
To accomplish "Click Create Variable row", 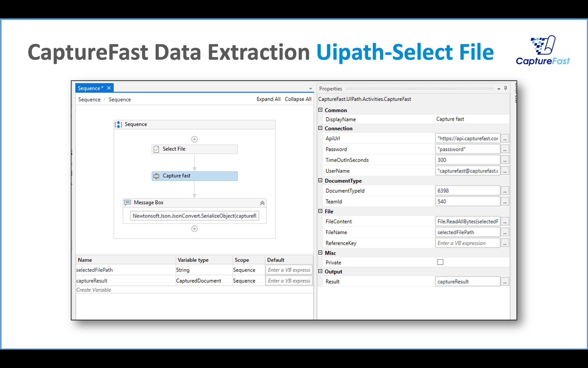I will click(94, 290).
